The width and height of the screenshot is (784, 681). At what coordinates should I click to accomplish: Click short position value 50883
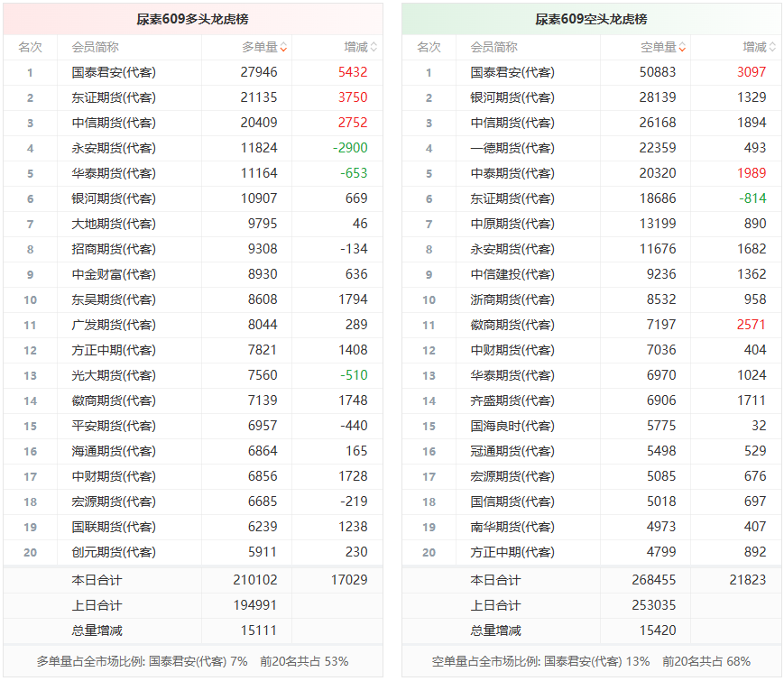tap(658, 72)
